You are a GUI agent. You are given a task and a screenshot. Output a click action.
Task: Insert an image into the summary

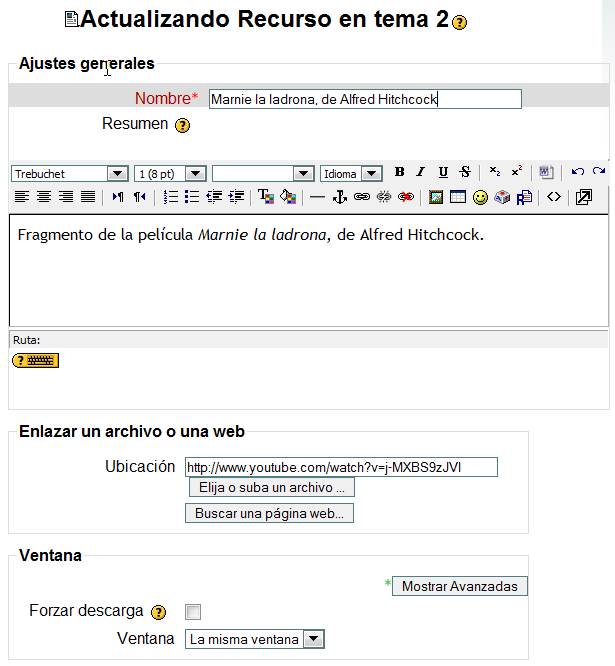(x=436, y=197)
